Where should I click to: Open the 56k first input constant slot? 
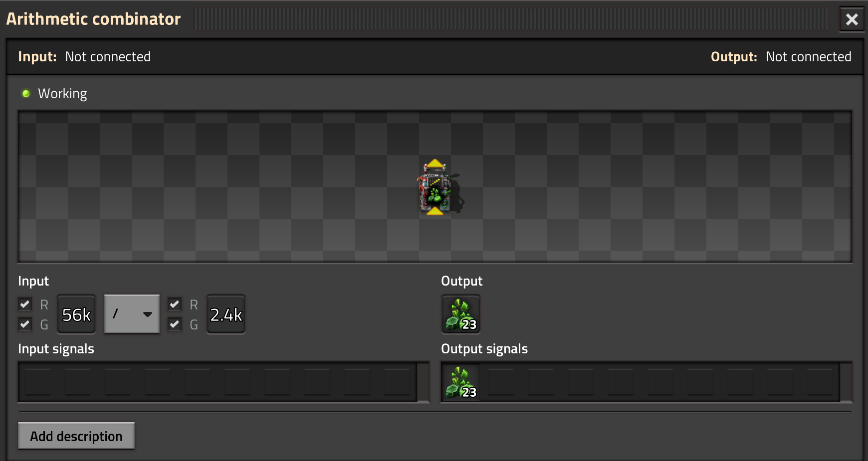click(x=76, y=314)
